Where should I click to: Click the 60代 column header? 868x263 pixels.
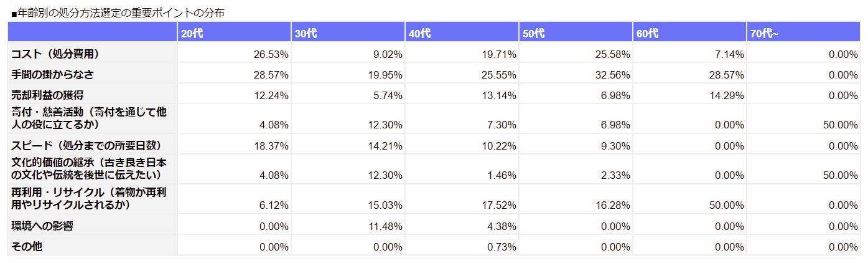[x=647, y=34]
